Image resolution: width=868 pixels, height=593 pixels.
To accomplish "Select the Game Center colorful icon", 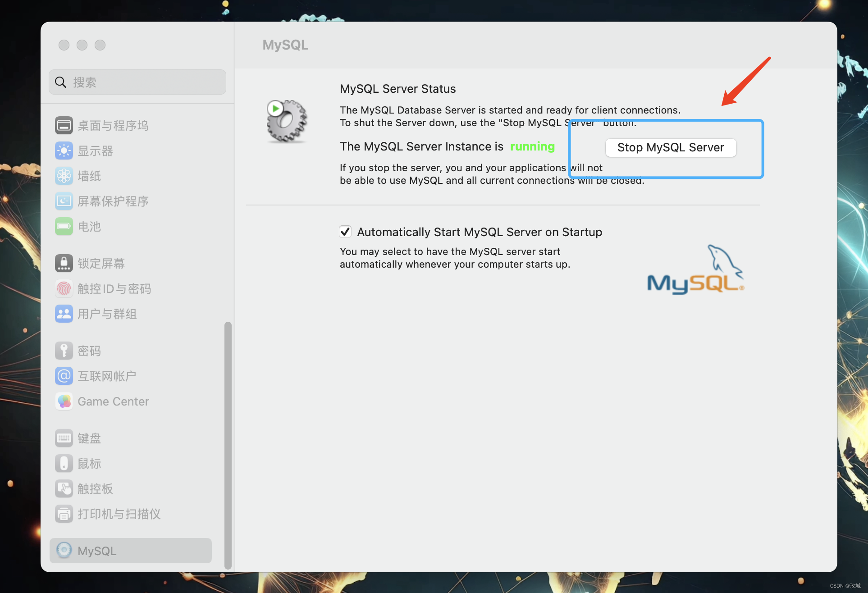I will click(64, 401).
